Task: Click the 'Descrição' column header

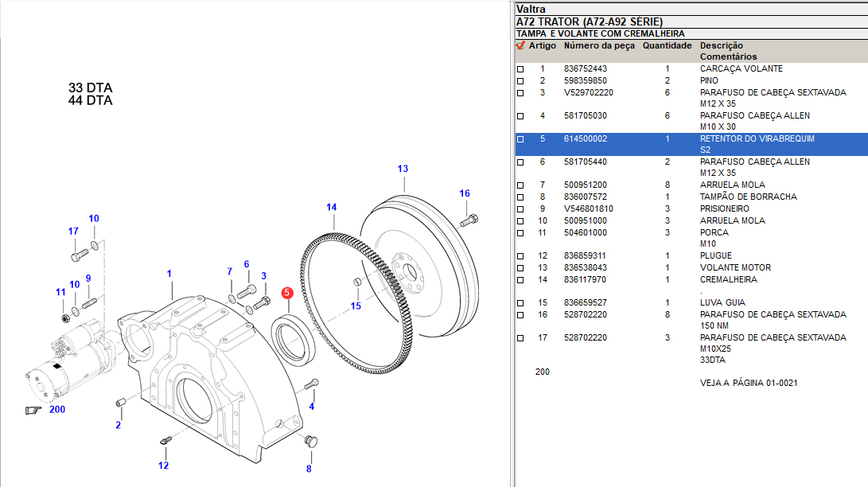Action: [721, 46]
